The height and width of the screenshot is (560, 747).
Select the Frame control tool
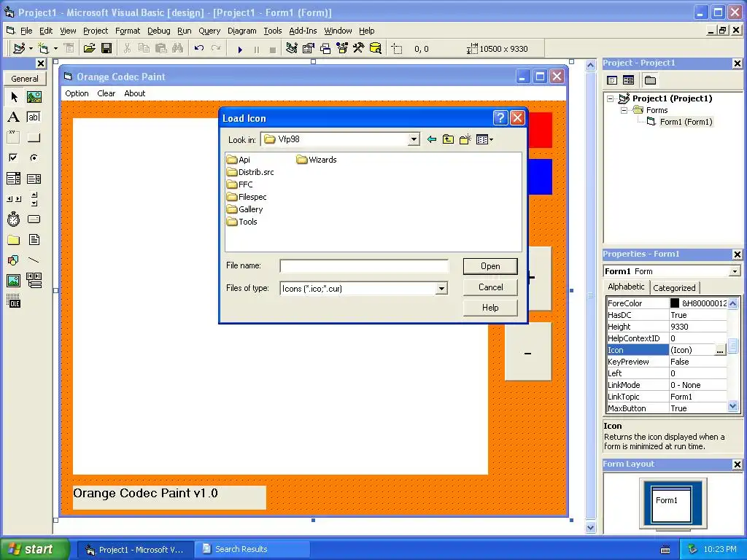pos(14,138)
